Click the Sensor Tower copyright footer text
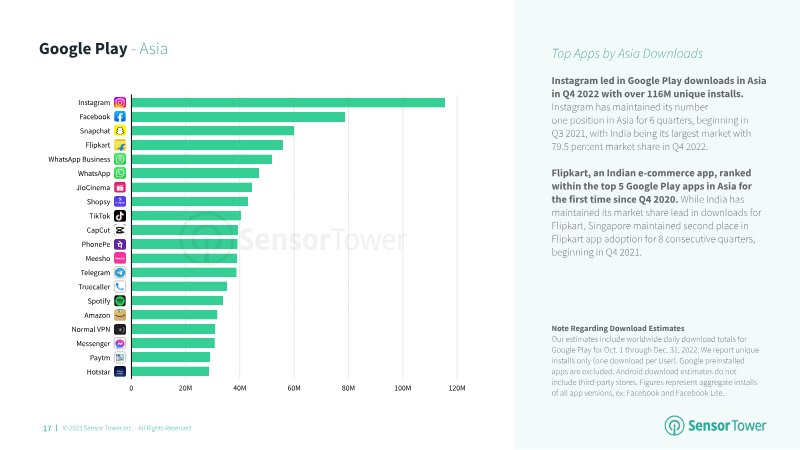 click(x=127, y=428)
